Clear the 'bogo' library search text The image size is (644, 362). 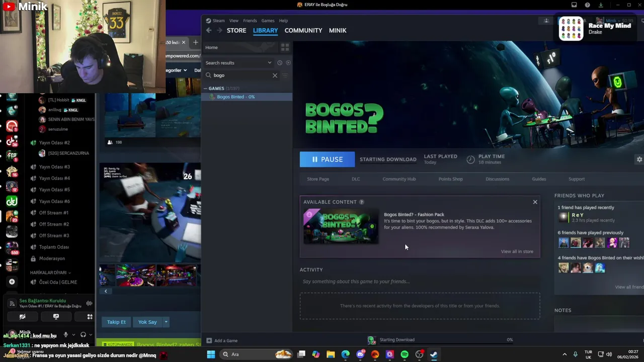[275, 75]
